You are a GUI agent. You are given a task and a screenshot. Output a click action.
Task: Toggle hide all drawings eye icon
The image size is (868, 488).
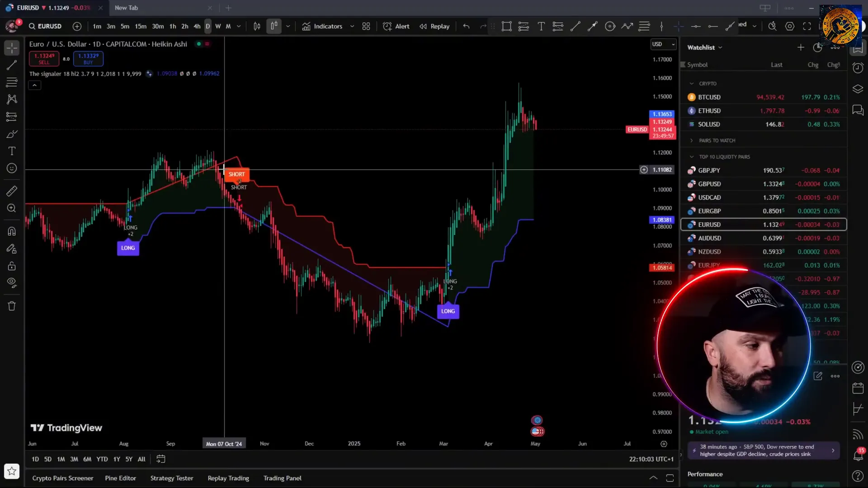tap(12, 283)
